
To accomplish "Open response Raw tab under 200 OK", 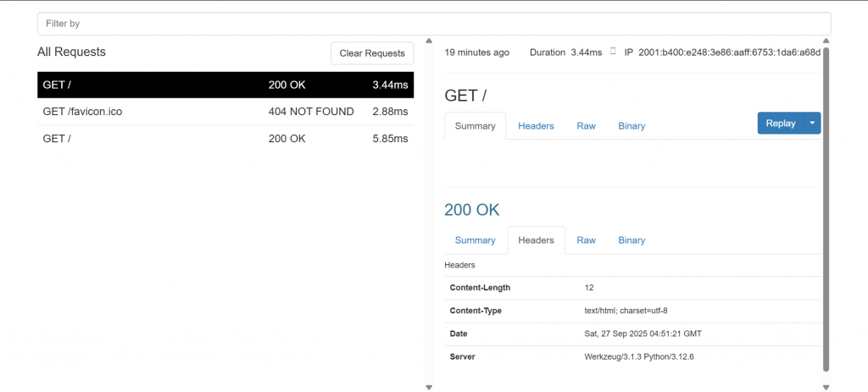I will (587, 240).
